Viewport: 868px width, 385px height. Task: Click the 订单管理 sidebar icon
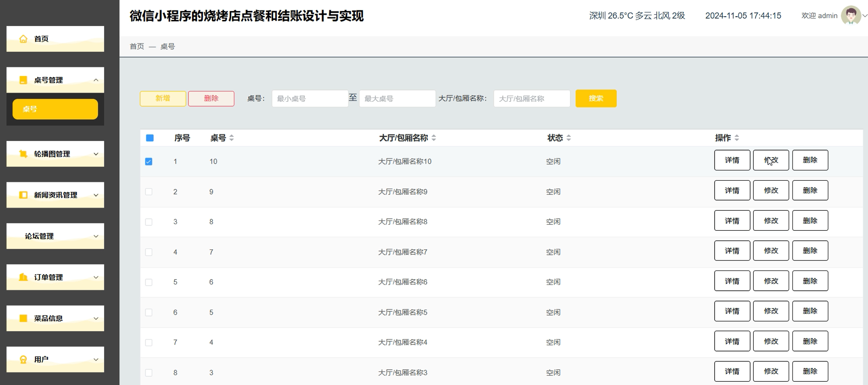click(x=24, y=277)
